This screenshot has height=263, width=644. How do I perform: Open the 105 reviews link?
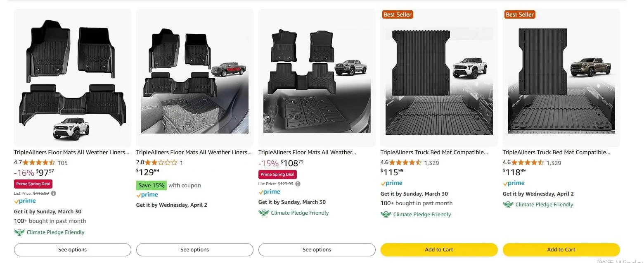coord(62,163)
